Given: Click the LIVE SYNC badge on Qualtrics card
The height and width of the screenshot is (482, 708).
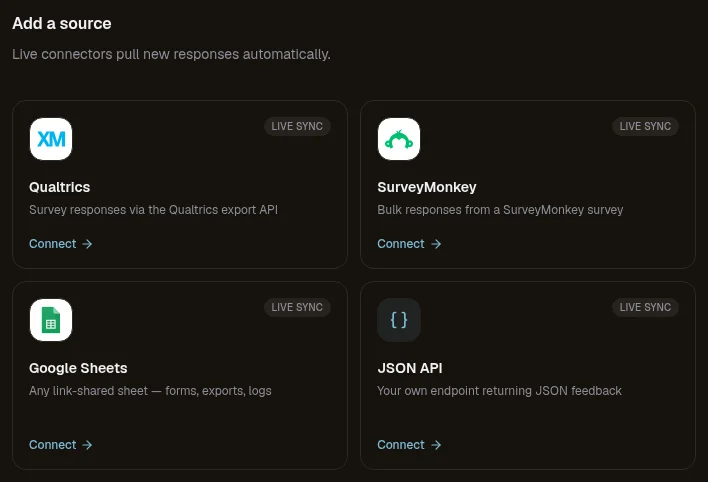Looking at the screenshot, I should coord(297,126).
